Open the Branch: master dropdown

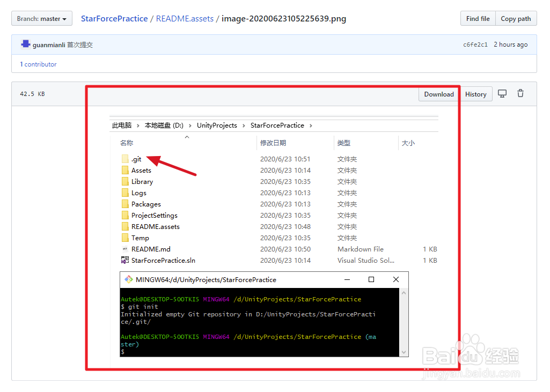coord(41,18)
